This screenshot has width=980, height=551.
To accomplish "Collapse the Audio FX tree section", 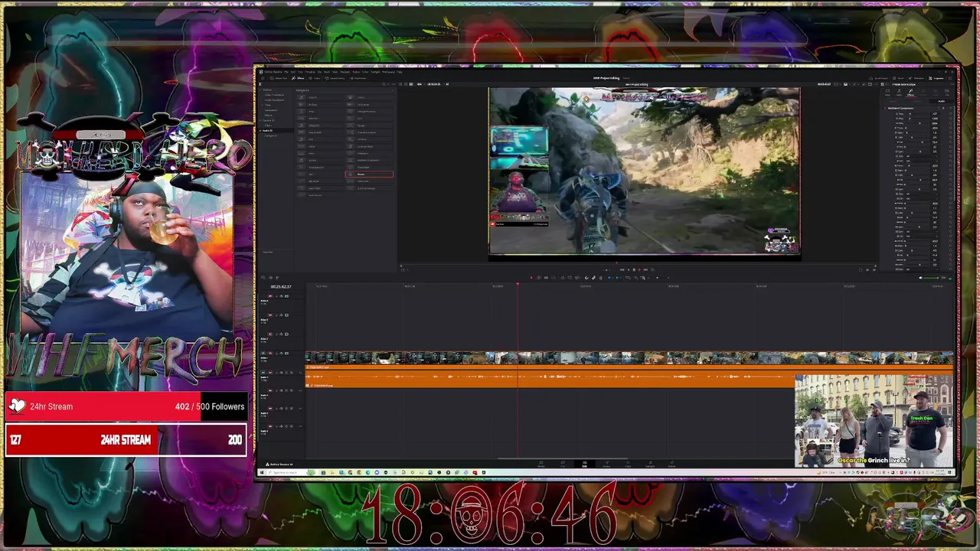I will pyautogui.click(x=260, y=131).
